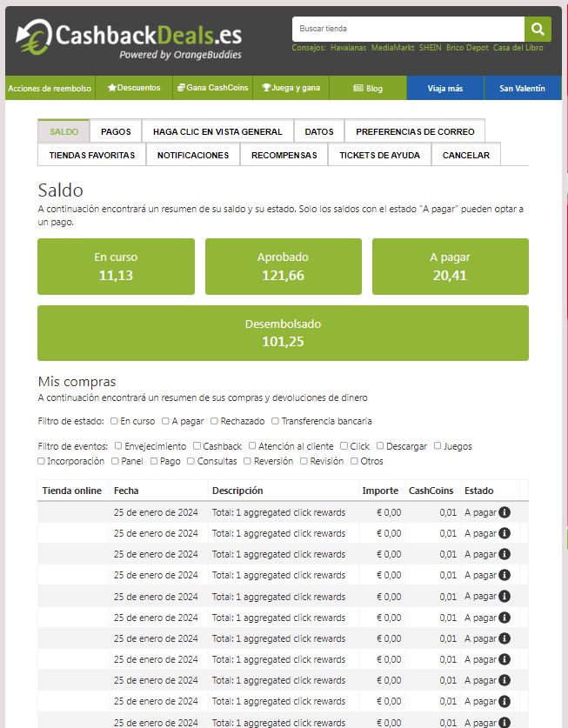Check the Cashback event filter
Screen dimensions: 568x728
(197, 446)
